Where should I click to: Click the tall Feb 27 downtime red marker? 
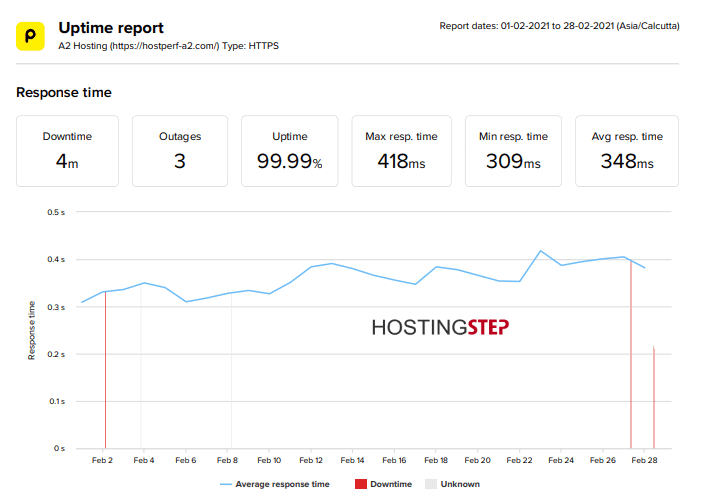631,354
